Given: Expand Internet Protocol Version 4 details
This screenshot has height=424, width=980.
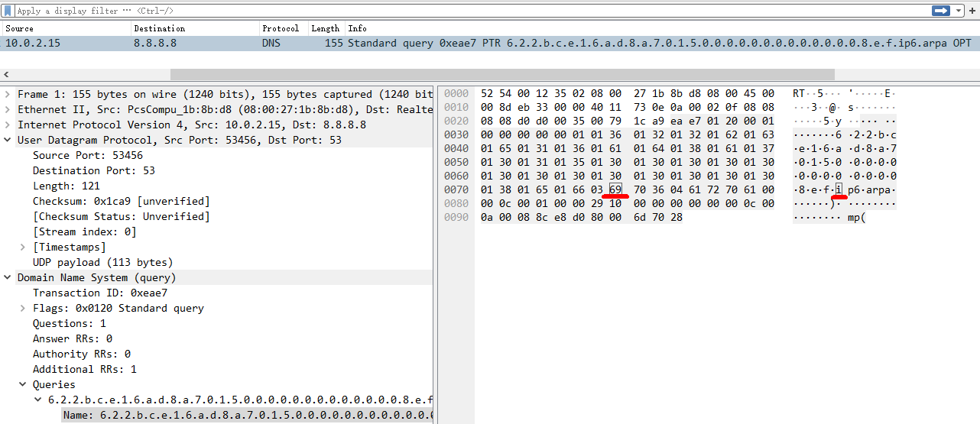Looking at the screenshot, I should (8, 125).
